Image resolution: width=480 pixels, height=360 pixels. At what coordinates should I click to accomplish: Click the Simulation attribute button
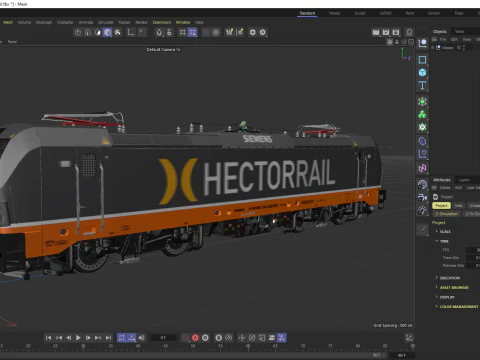[447, 214]
